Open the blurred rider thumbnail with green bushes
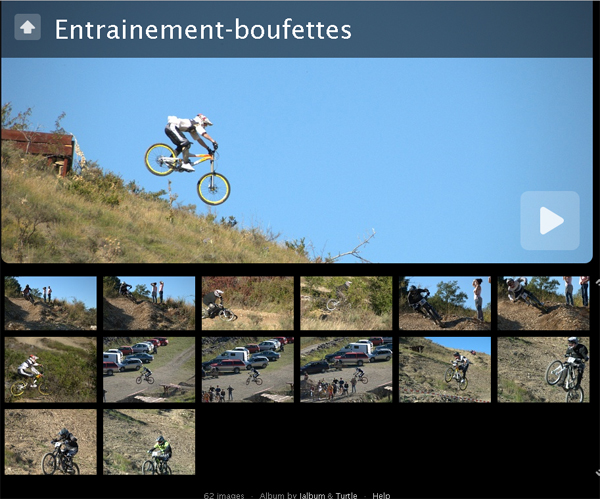This screenshot has width=600, height=499. pos(346,303)
